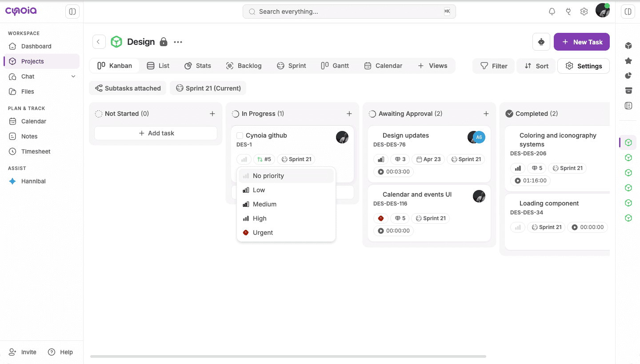Open the Filter dropdown
The width and height of the screenshot is (640, 364).
coord(493,66)
